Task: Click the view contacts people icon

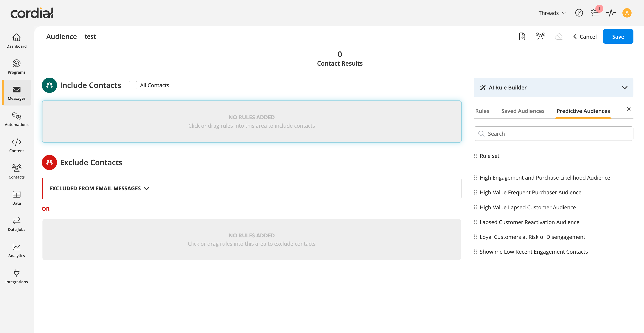Action: coord(540,37)
